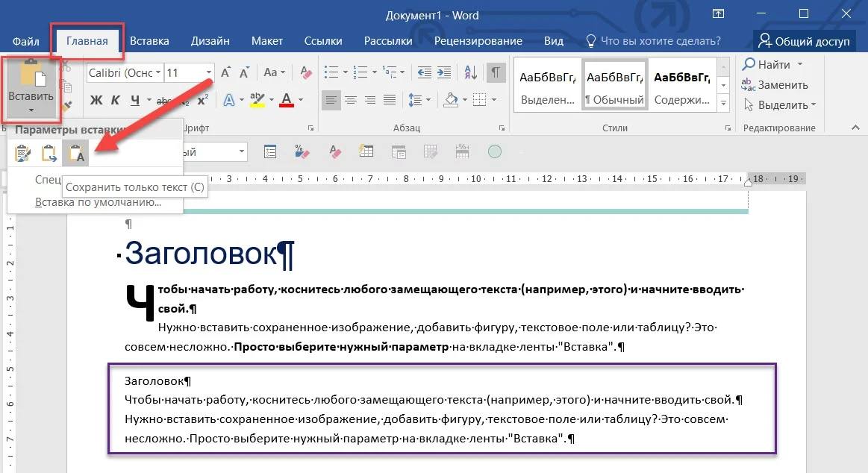Apply the Содержи... style

click(682, 85)
